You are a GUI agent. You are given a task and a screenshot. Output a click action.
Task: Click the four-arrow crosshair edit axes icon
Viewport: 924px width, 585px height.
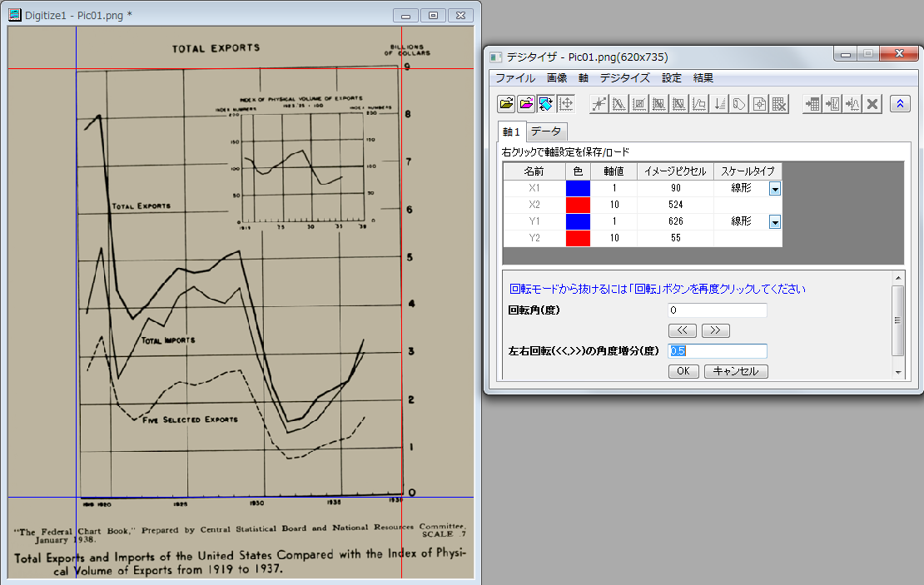pos(566,104)
